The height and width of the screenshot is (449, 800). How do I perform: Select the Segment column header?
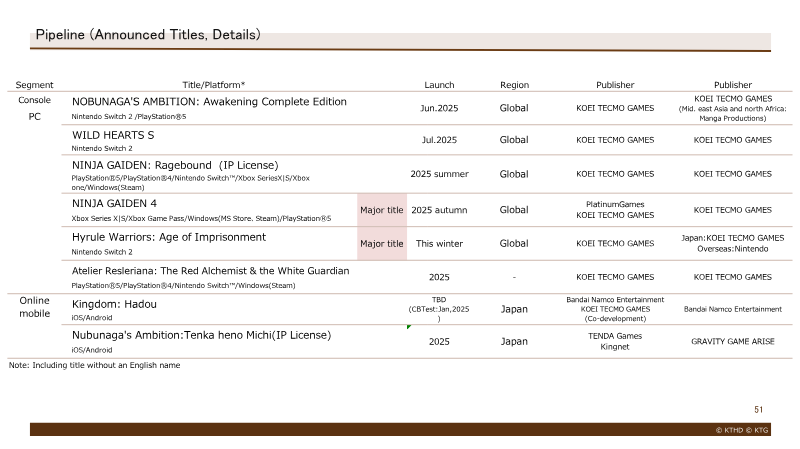(x=34, y=85)
